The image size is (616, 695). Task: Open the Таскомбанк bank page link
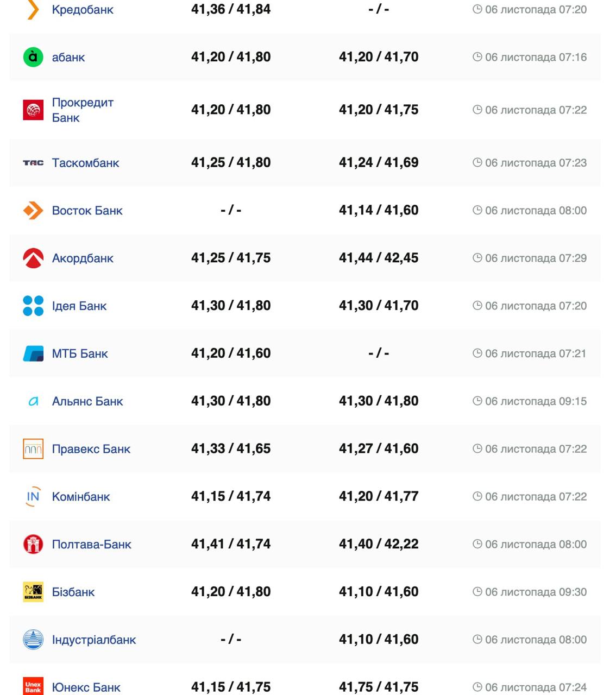pyautogui.click(x=85, y=163)
